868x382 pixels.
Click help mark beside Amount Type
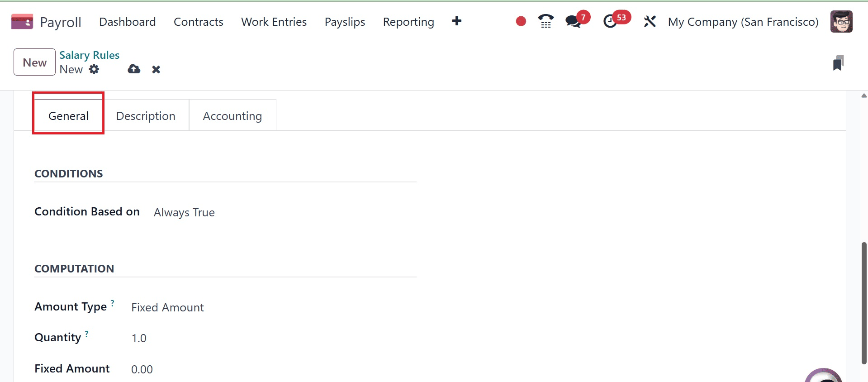click(x=113, y=303)
